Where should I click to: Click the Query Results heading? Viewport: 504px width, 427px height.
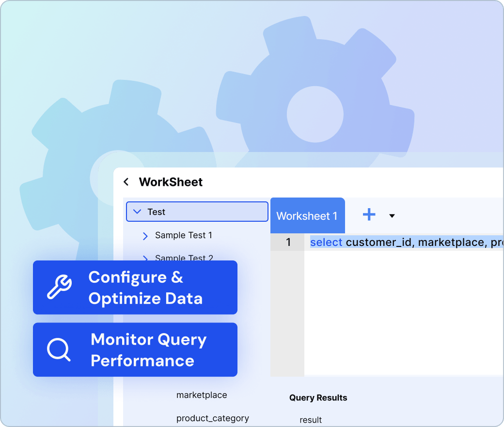(318, 398)
